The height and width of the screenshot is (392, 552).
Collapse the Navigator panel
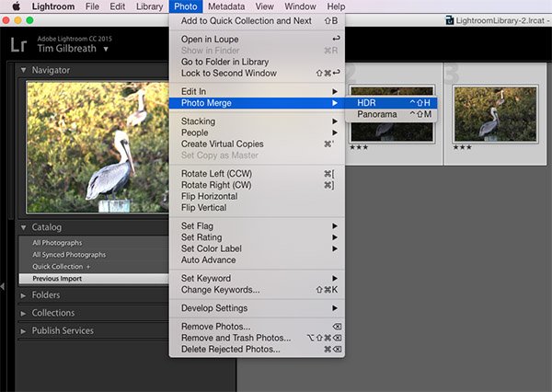pyautogui.click(x=24, y=70)
